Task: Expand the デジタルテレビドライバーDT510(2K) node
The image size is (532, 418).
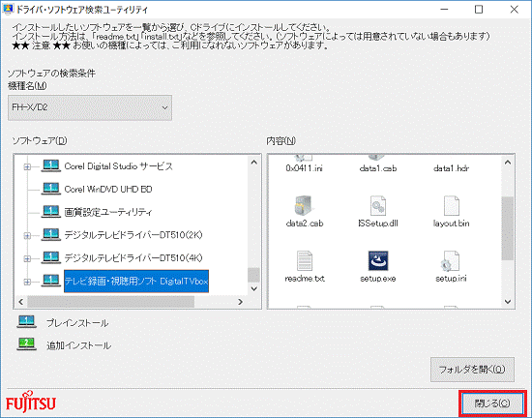Action: click(x=27, y=235)
